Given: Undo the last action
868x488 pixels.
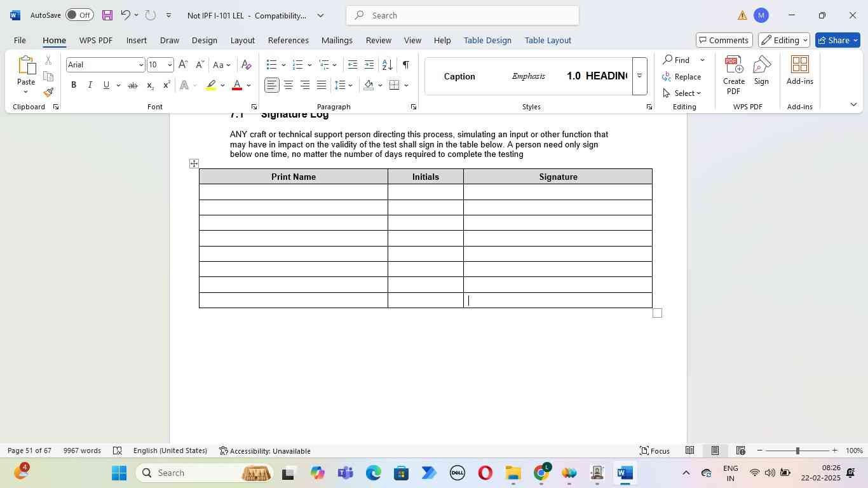Looking at the screenshot, I should [125, 15].
